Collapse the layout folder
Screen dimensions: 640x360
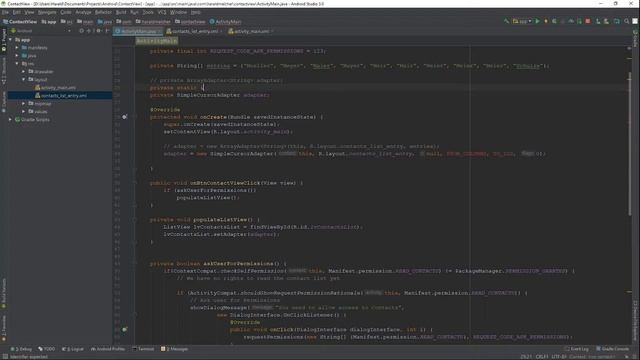pos(24,79)
